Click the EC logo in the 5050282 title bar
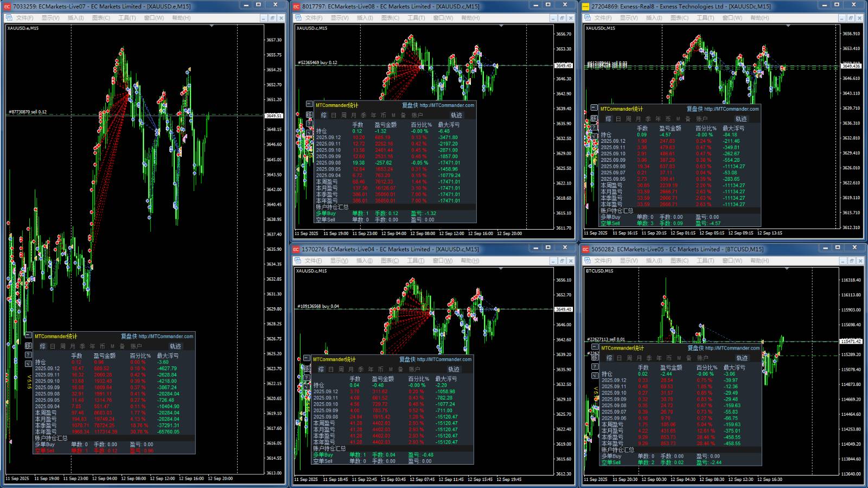 pyautogui.click(x=585, y=249)
